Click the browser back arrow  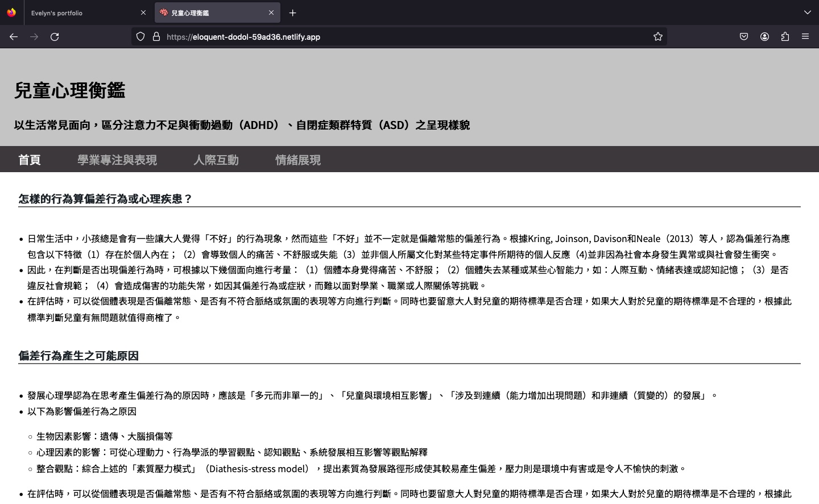click(14, 36)
